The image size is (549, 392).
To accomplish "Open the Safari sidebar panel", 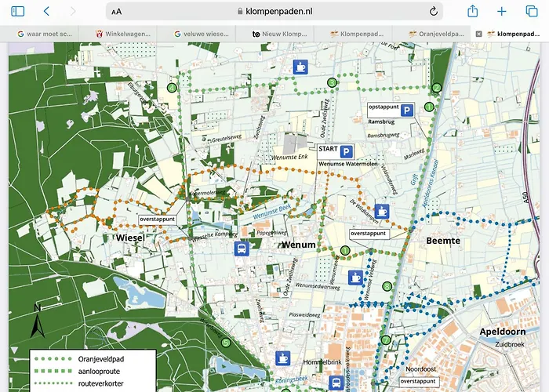I will 17,11.
